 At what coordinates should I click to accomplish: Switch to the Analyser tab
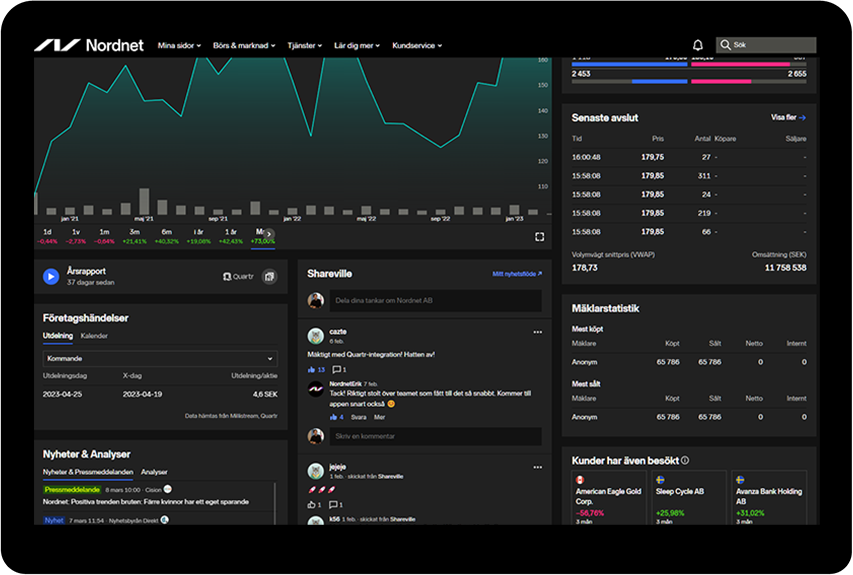tap(154, 472)
